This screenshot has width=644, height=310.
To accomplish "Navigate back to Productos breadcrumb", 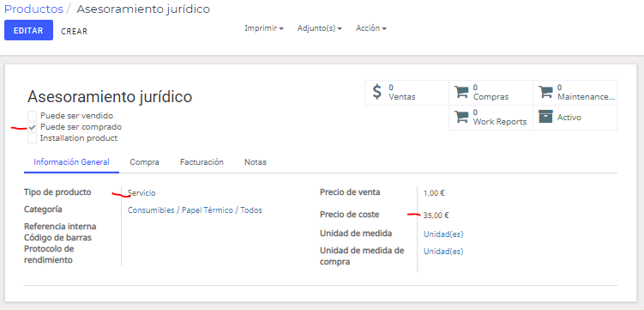I will 34,9.
